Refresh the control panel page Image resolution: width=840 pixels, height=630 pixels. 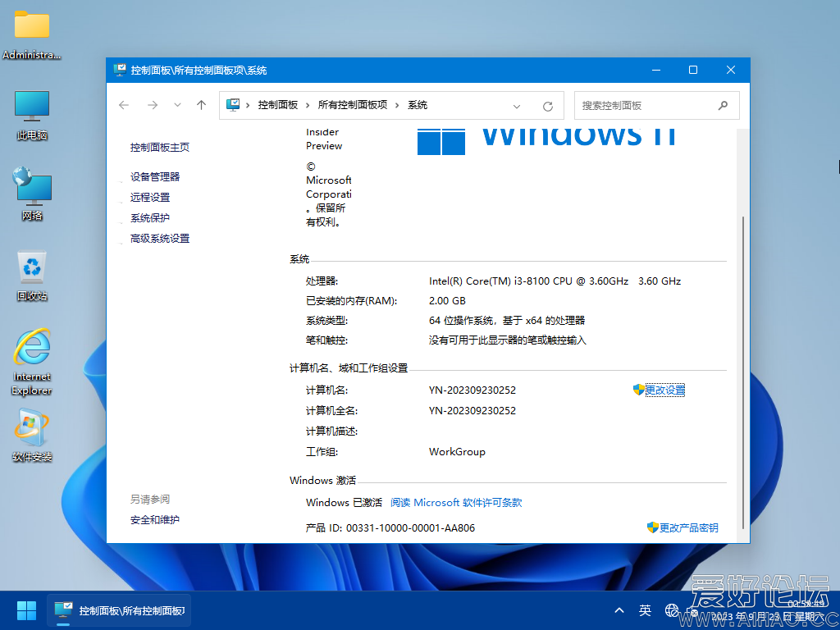548,106
